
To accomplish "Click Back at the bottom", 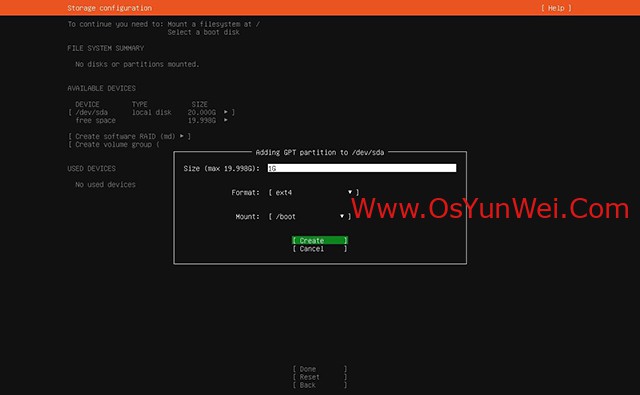I will pyautogui.click(x=320, y=385).
